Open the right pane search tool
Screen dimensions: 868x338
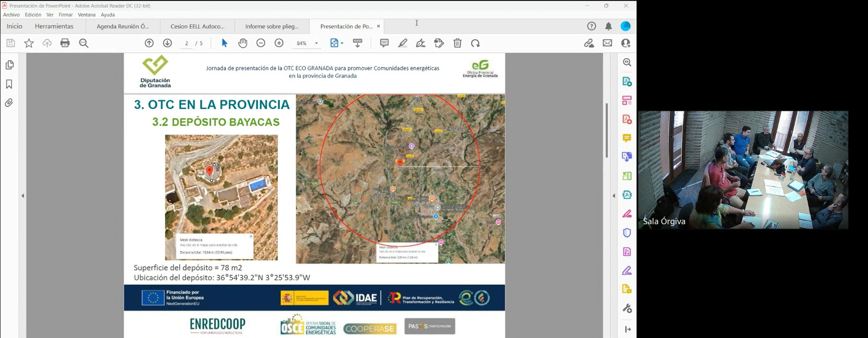point(627,62)
